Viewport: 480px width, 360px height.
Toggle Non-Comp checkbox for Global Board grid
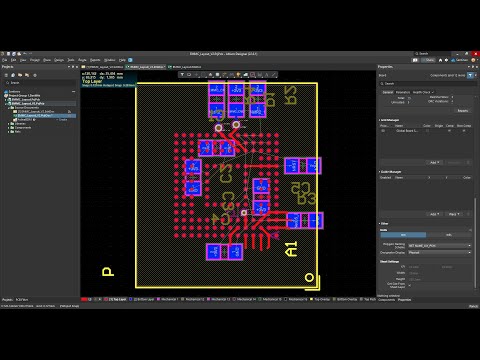[x=464, y=130]
